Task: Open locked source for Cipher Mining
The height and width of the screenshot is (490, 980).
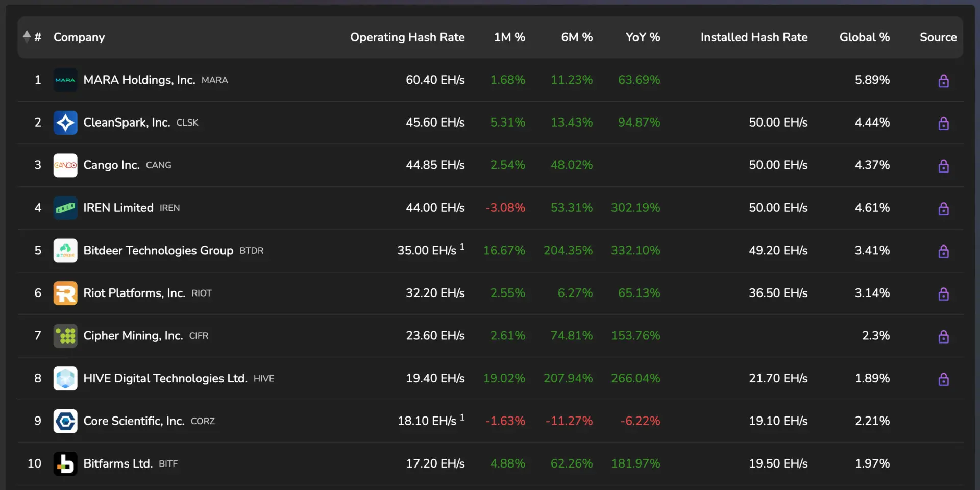Action: click(x=943, y=336)
